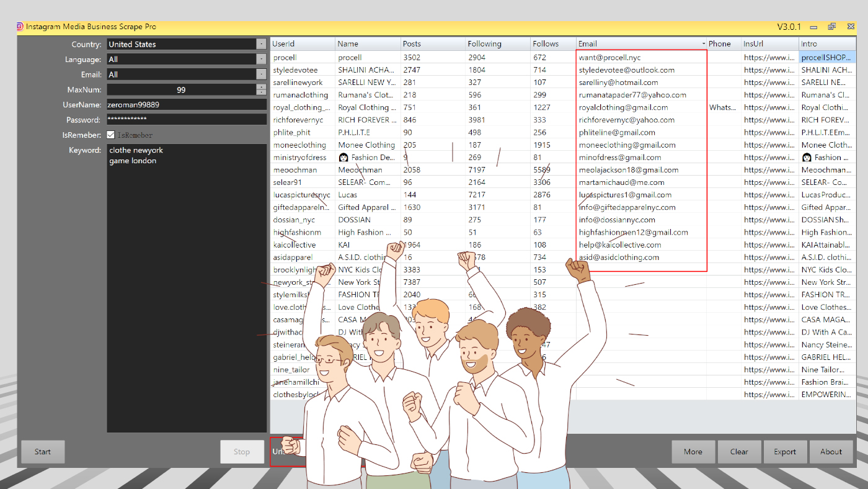
Task: Select UserId rumanaclothing
Action: tap(303, 95)
